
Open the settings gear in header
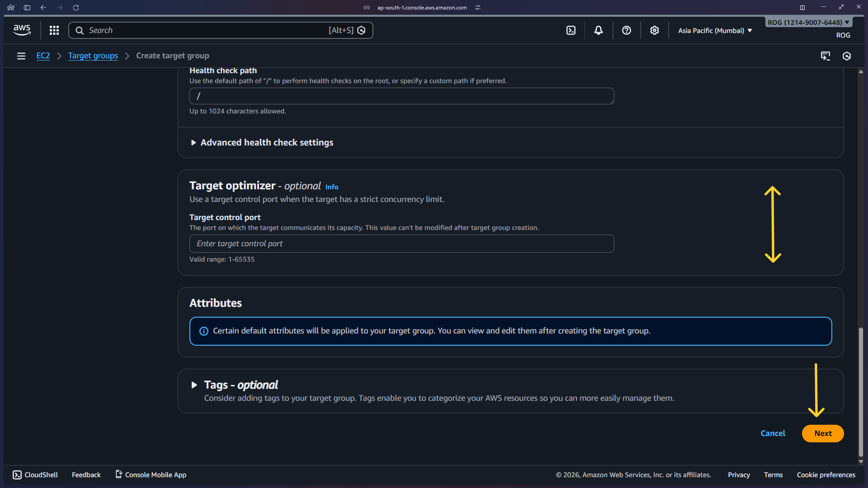[x=655, y=30]
